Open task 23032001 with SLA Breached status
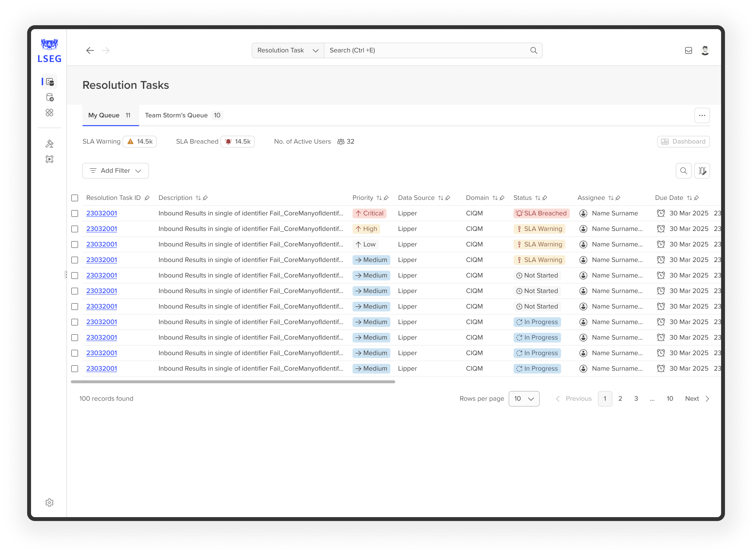Screen dimensions: 756x554 point(102,213)
